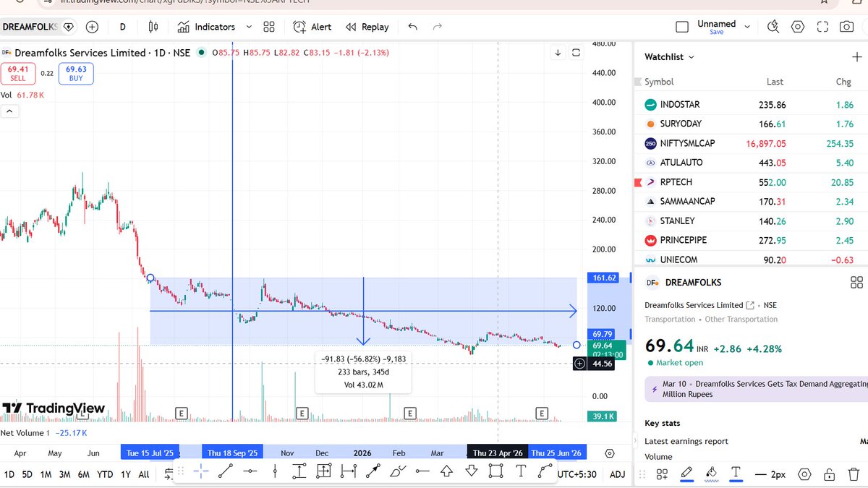Toggle the ADJ adjusted data option
This screenshot has width=868, height=488.
[617, 474]
